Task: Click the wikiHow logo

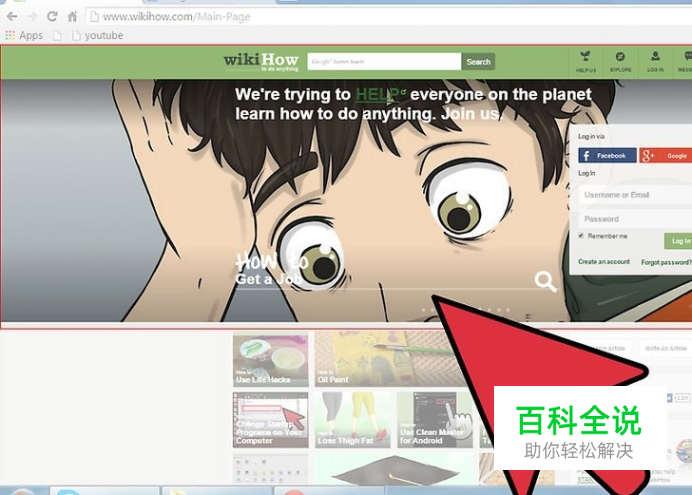Action: click(x=261, y=62)
